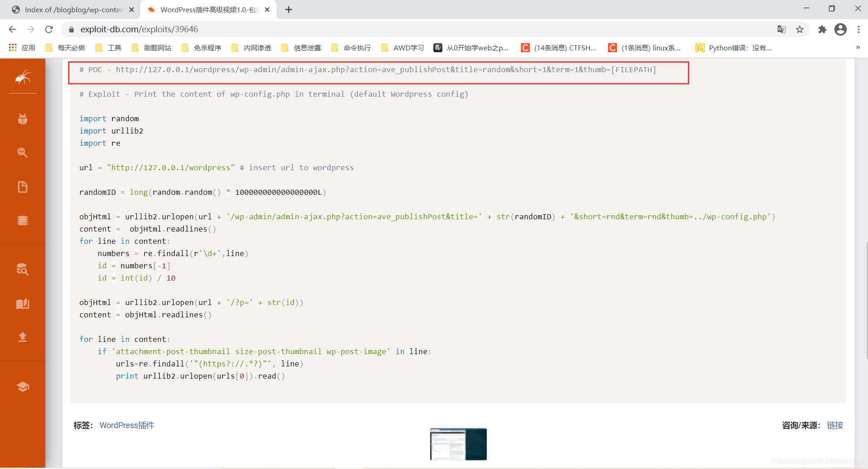Open the 每天必做 bookmark folder
The width and height of the screenshot is (868, 469).
(x=65, y=48)
